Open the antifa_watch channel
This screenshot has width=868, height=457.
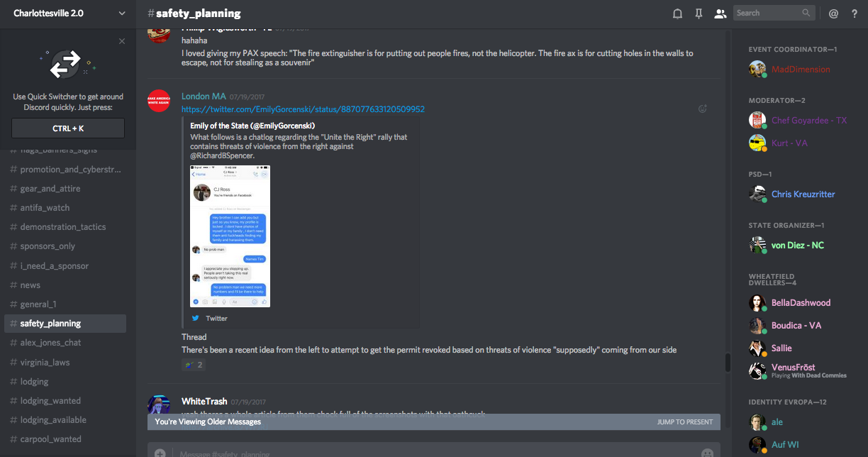(45, 208)
